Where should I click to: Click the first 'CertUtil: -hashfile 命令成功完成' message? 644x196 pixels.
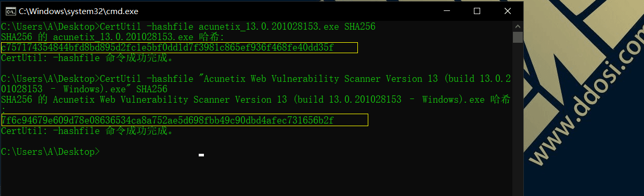87,58
